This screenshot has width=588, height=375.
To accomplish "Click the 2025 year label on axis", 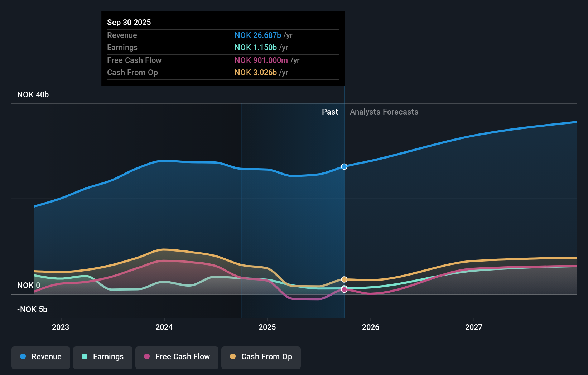I will point(267,327).
